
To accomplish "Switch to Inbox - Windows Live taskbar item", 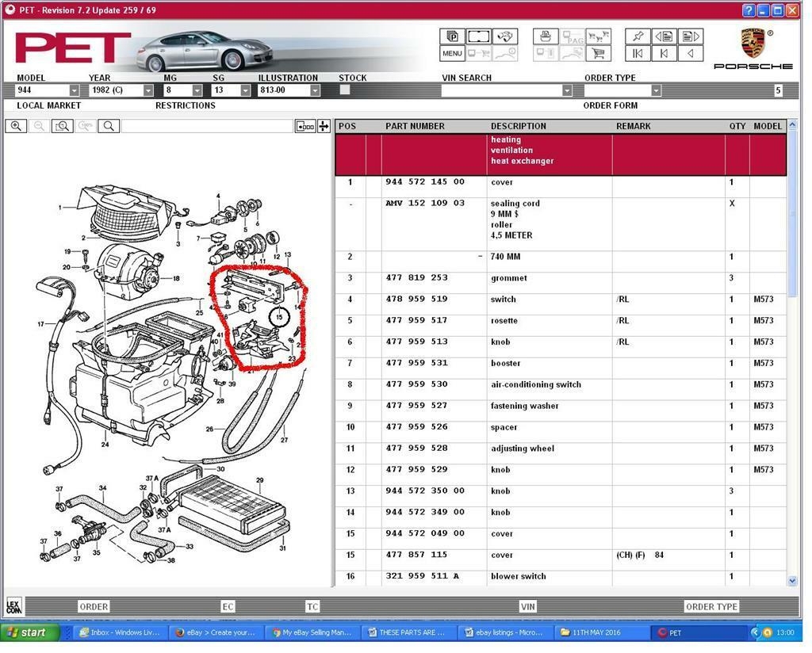I will click(x=122, y=632).
